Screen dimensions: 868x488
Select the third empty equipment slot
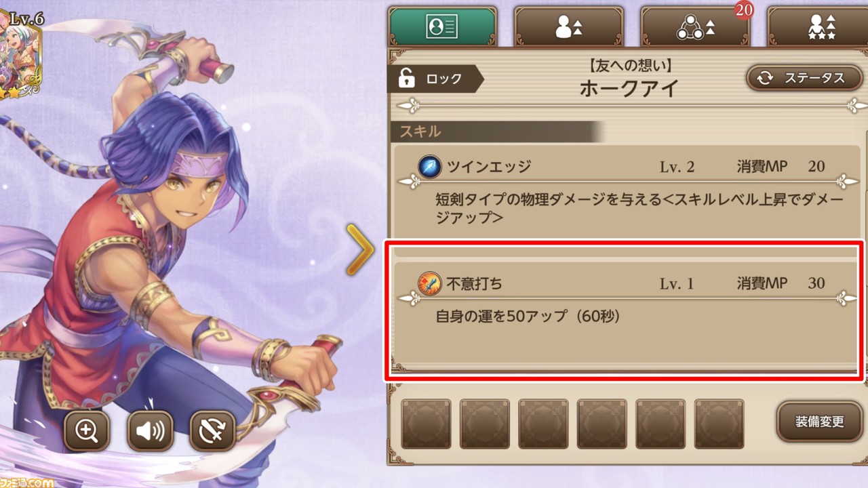[x=543, y=424]
